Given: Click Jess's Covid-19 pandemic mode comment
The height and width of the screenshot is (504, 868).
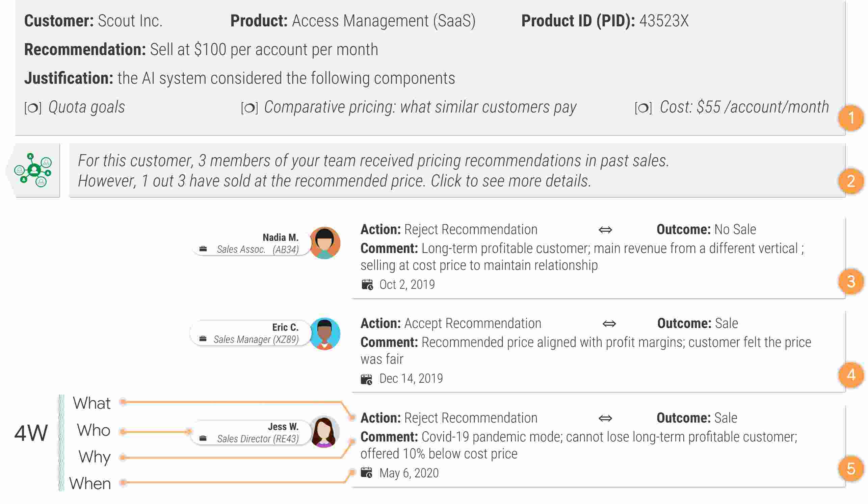Looking at the screenshot, I should coord(579,446).
